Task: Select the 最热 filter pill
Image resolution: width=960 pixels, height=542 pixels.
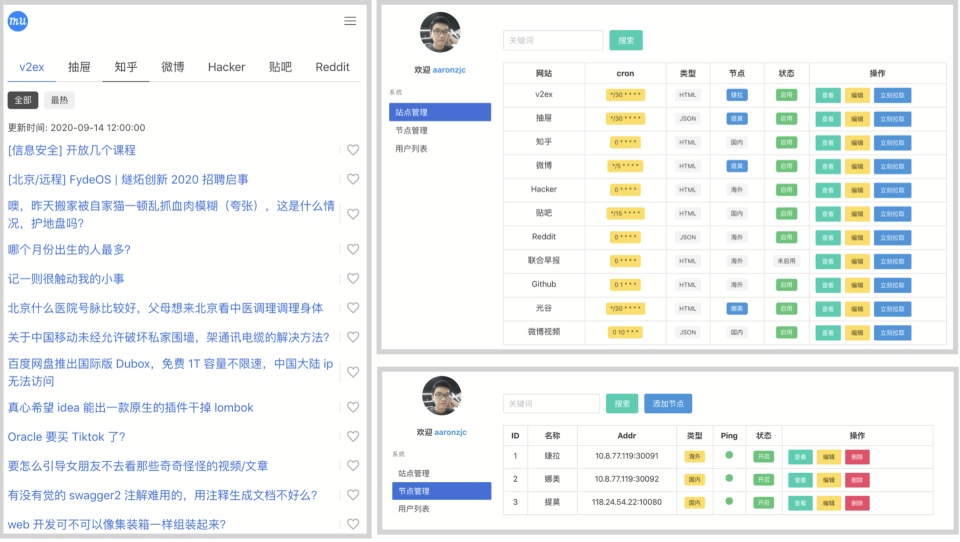Action: tap(59, 100)
